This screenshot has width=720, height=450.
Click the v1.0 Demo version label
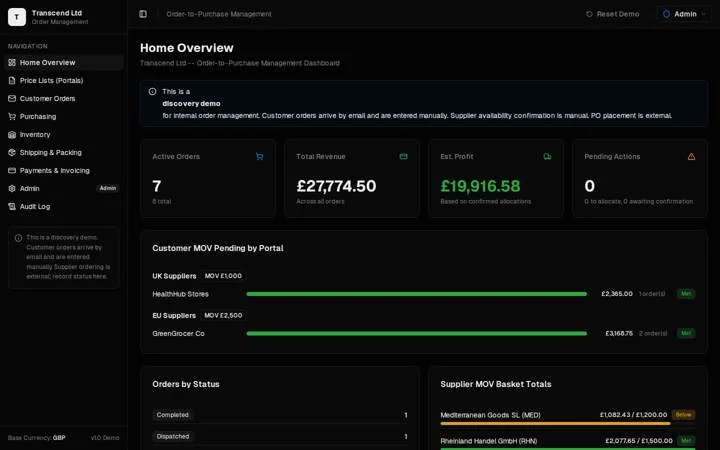tap(105, 438)
